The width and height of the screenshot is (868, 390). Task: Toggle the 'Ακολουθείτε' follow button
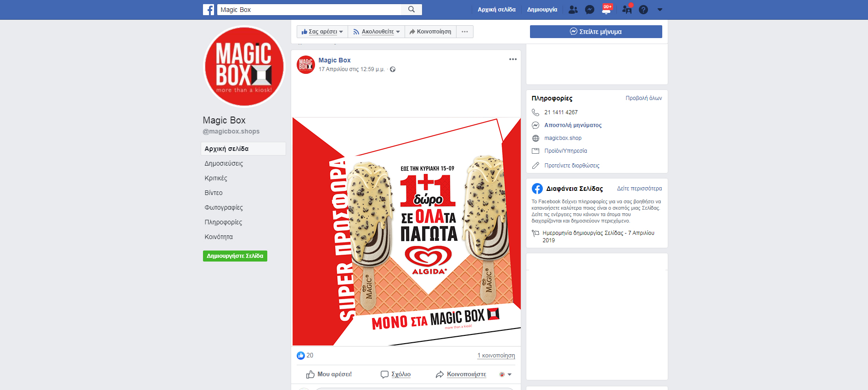coord(376,32)
